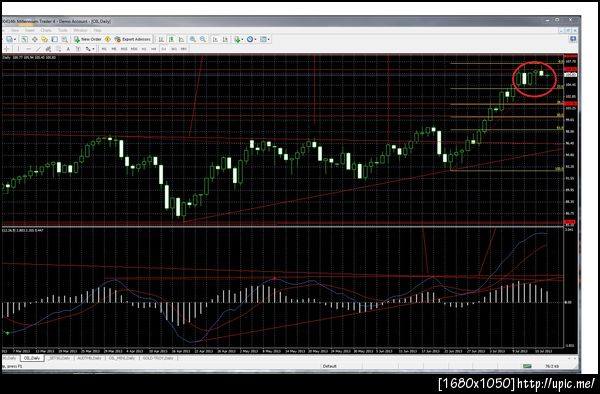Switch timeframe to H4
600x394 pixels.
[154, 49]
